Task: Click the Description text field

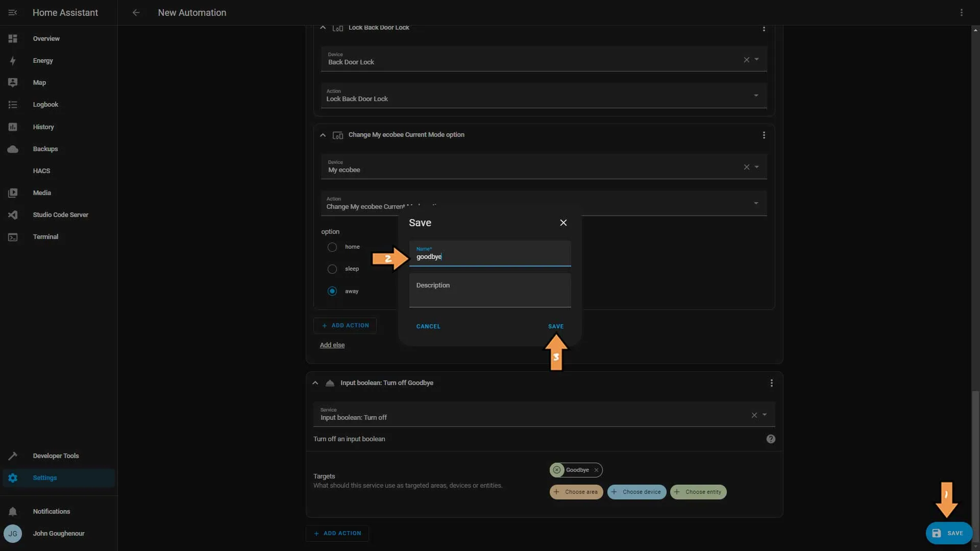Action: [490, 290]
